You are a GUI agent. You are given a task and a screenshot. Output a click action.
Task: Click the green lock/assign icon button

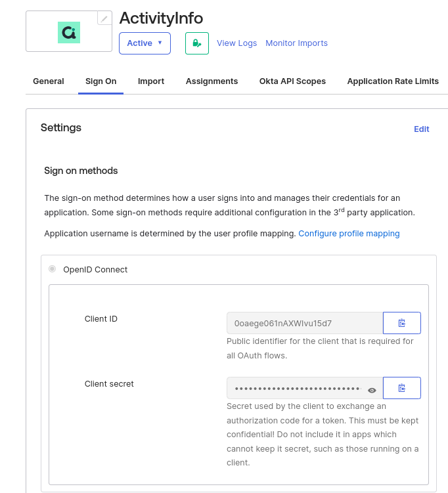(x=197, y=43)
